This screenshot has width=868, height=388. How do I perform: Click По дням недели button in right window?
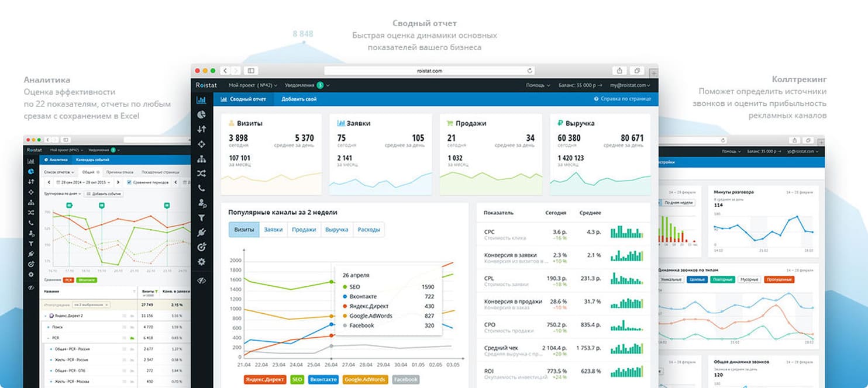[x=678, y=203]
